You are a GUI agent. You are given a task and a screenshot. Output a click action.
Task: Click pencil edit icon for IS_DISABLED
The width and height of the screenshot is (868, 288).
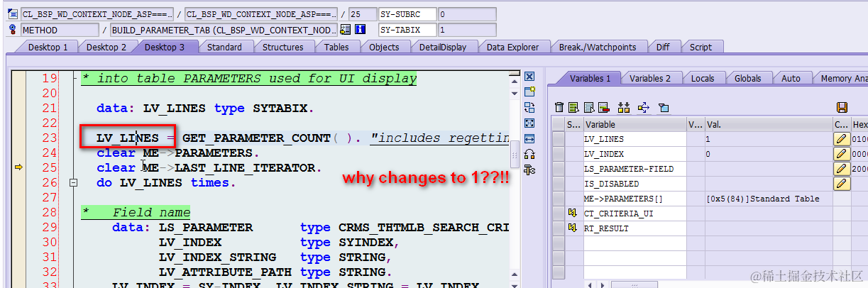pyautogui.click(x=842, y=184)
